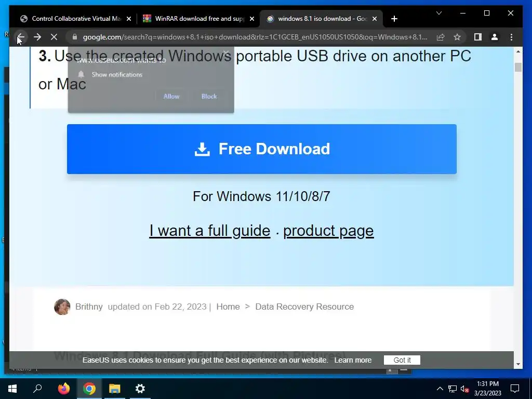
Task: Click the address bar URL field
Action: click(x=255, y=37)
